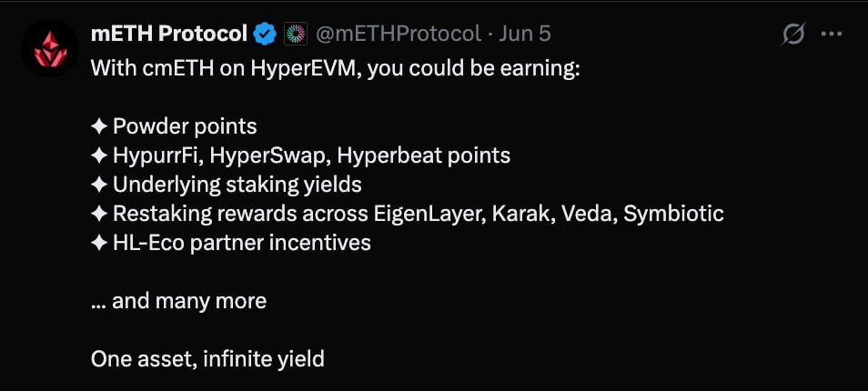Open the mETH Protocol red crystal avatar
868x391 pixels.
(50, 48)
